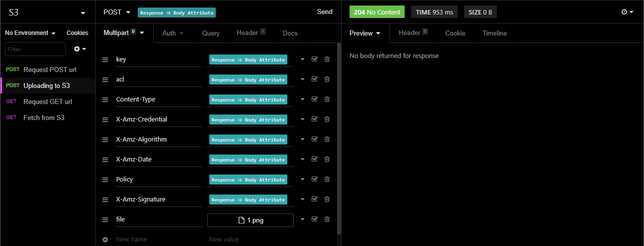Open the Multipart body type dropdown
The image size is (644, 246).
tap(124, 33)
